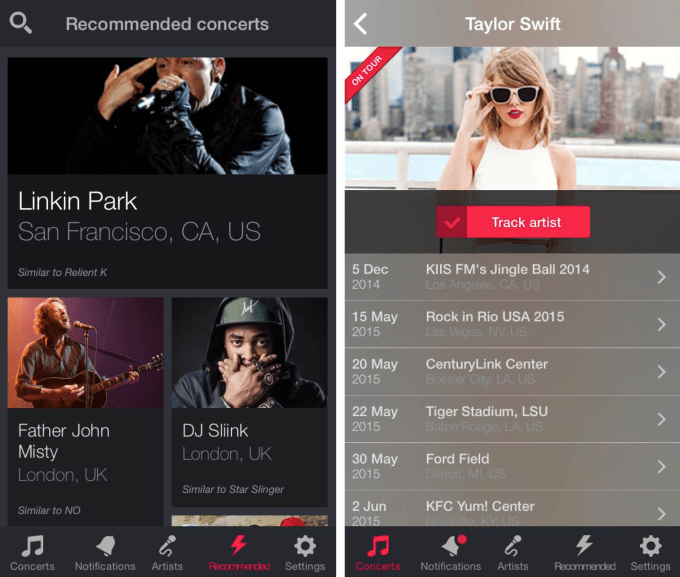Switch to Recommended tab label on Taylor Swift screen
The width and height of the screenshot is (680, 577).
pos(585,566)
